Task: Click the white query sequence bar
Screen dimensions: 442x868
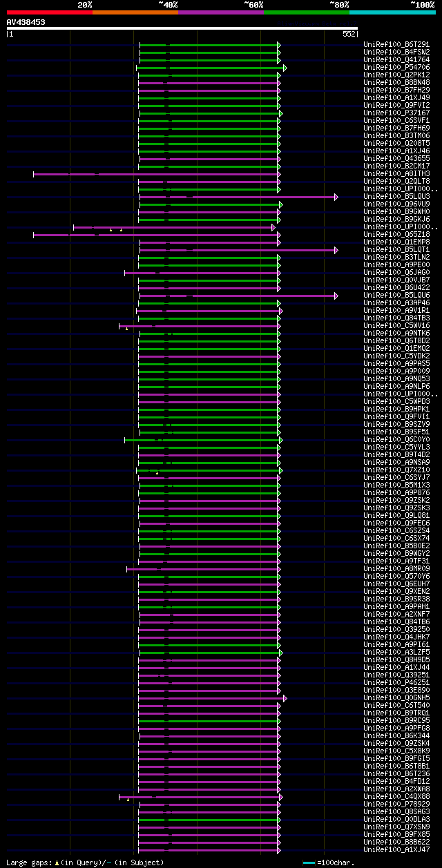Action: coord(182,28)
